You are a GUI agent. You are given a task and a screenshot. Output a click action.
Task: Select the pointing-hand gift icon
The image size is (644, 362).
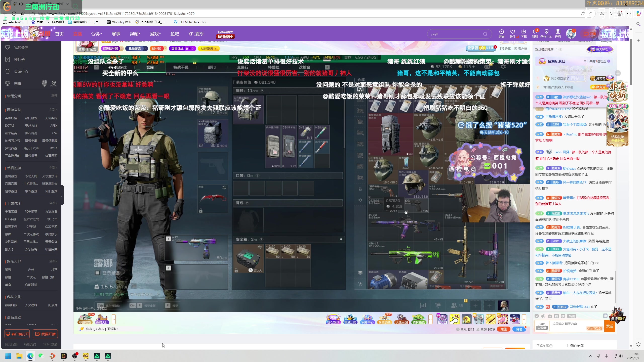click(454, 319)
